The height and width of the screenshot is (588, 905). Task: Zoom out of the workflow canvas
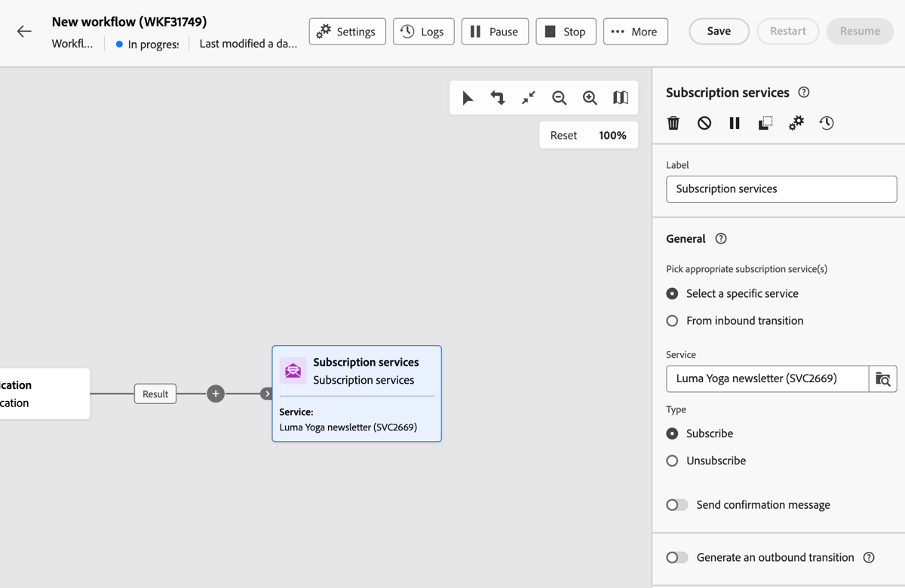point(559,97)
